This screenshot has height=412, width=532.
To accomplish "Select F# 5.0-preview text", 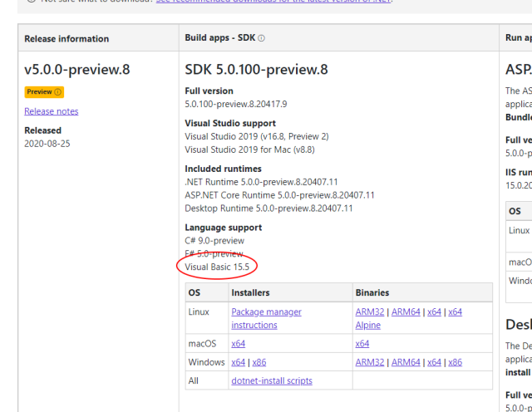I will [214, 253].
